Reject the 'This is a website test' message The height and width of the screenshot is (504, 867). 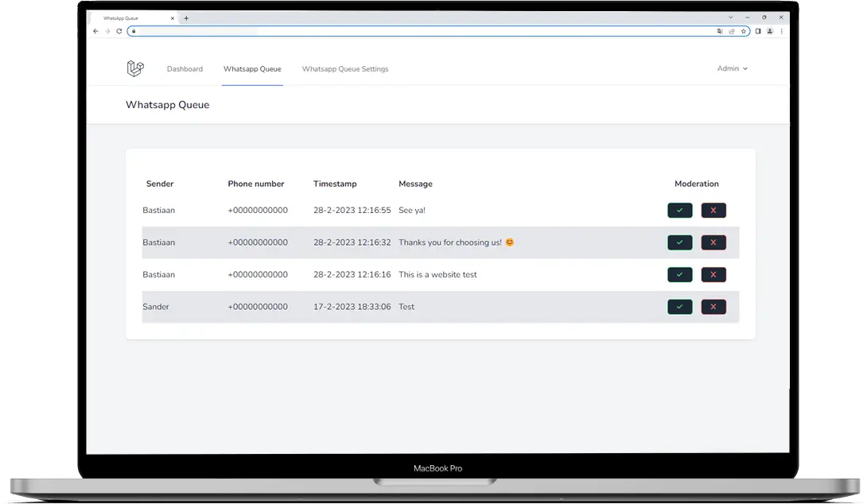pos(713,275)
